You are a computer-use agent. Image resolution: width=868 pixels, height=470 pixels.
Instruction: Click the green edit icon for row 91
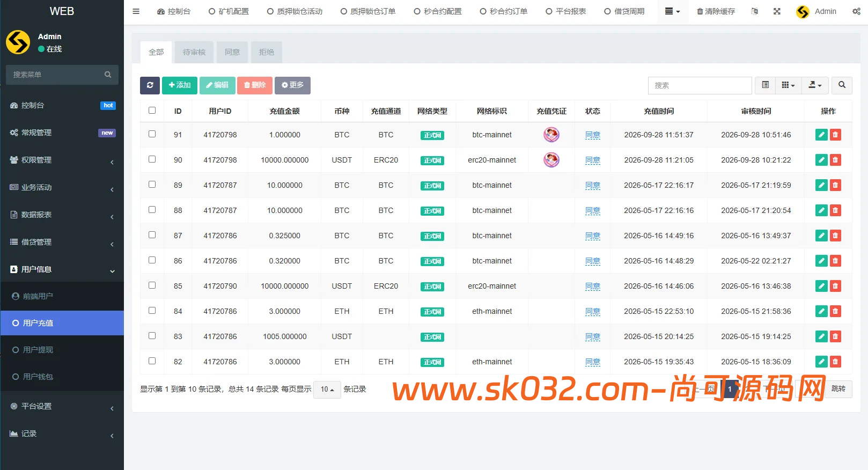tap(821, 135)
